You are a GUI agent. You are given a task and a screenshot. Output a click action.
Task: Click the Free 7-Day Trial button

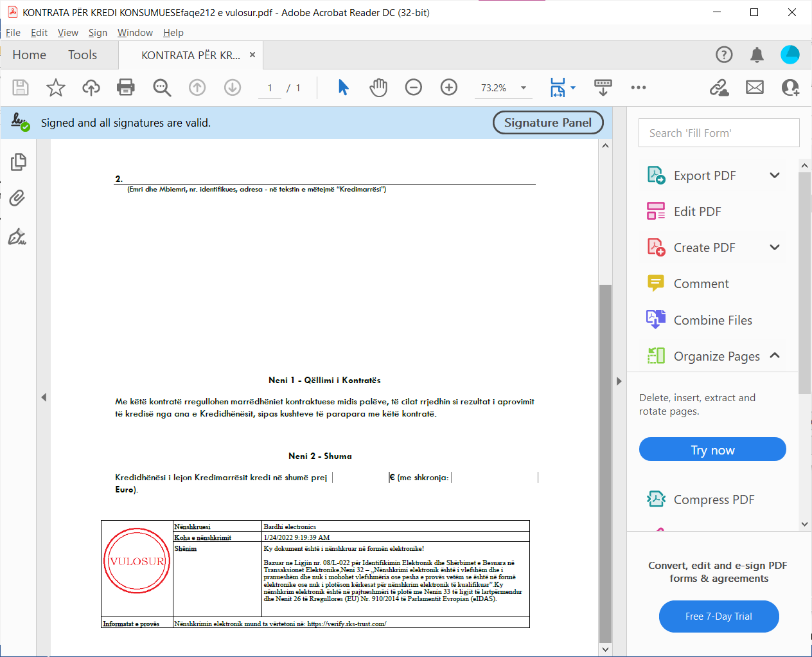[719, 616]
